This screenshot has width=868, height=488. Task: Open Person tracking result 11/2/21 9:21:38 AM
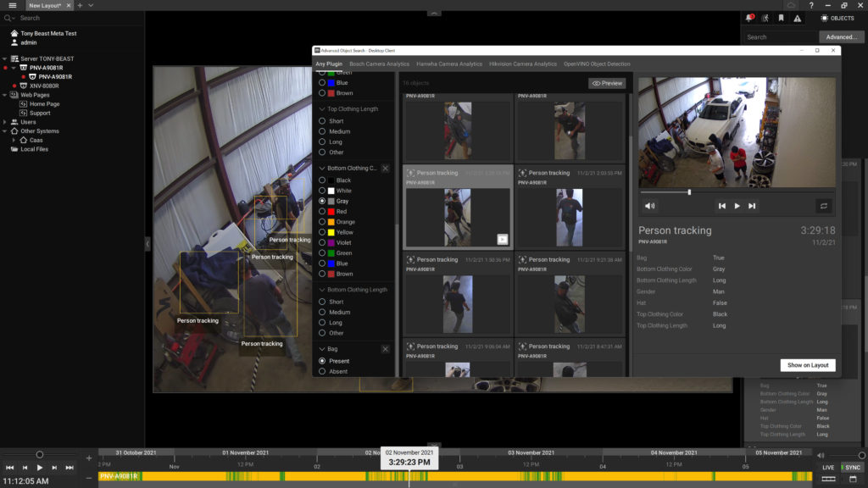[570, 295]
